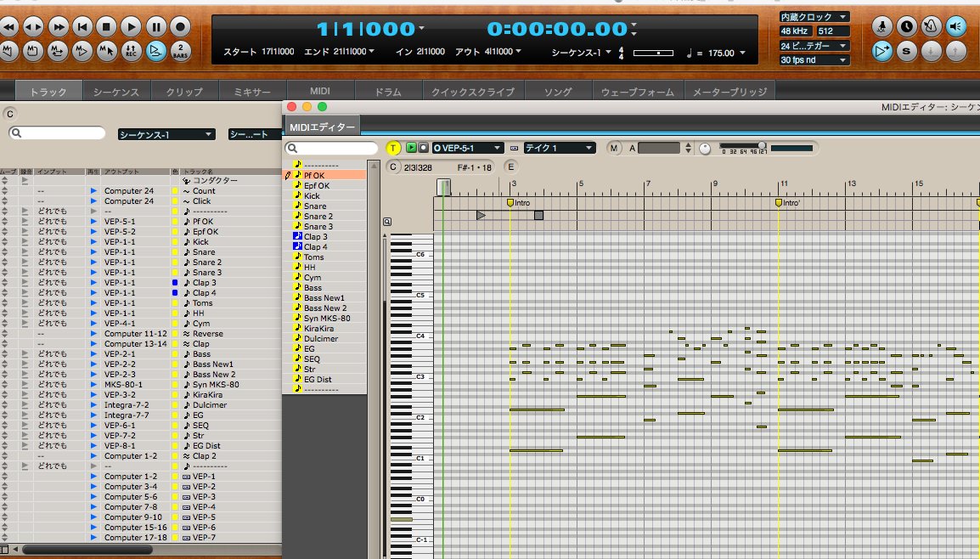Viewport: 980px width, 559px height.
Task: Toggle the green play-enable button for VEP-5-1
Action: [x=411, y=148]
